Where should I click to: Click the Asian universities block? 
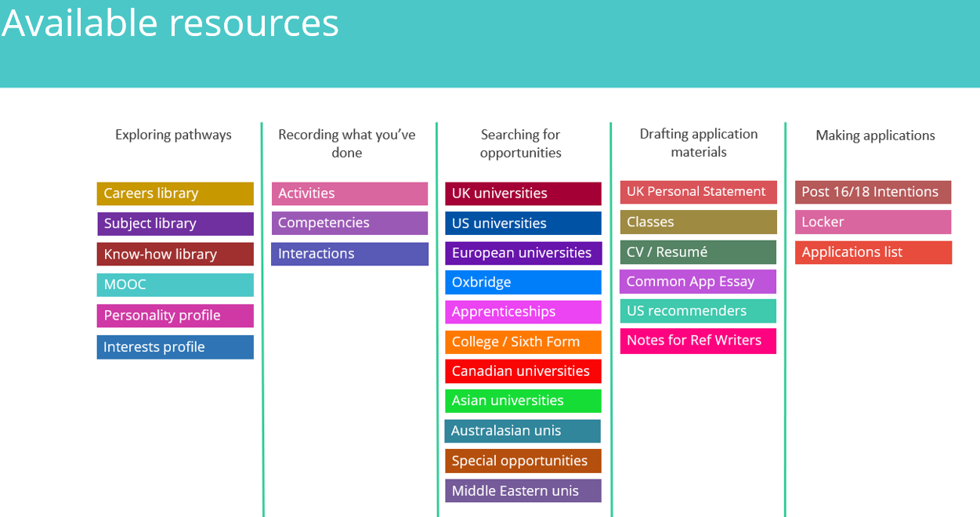pyautogui.click(x=523, y=401)
